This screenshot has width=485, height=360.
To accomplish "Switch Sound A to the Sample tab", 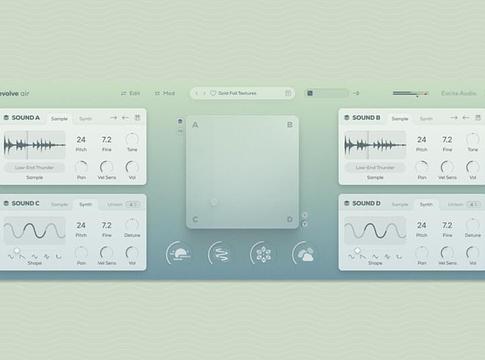I will [59, 119].
